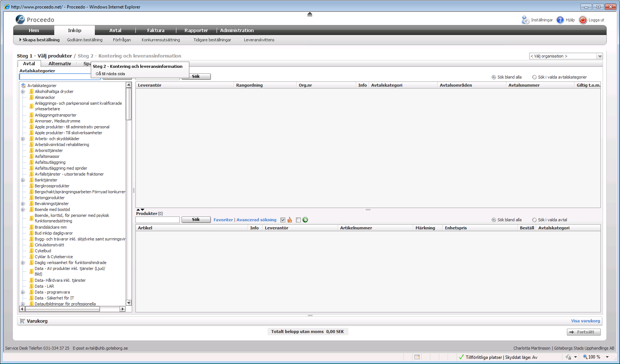This screenshot has width=620, height=364.
Task: Open the Faktura menu
Action: (156, 30)
